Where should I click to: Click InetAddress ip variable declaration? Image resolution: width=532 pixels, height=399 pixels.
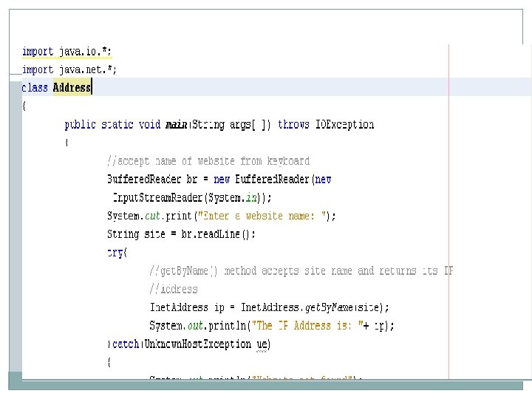[x=187, y=307]
